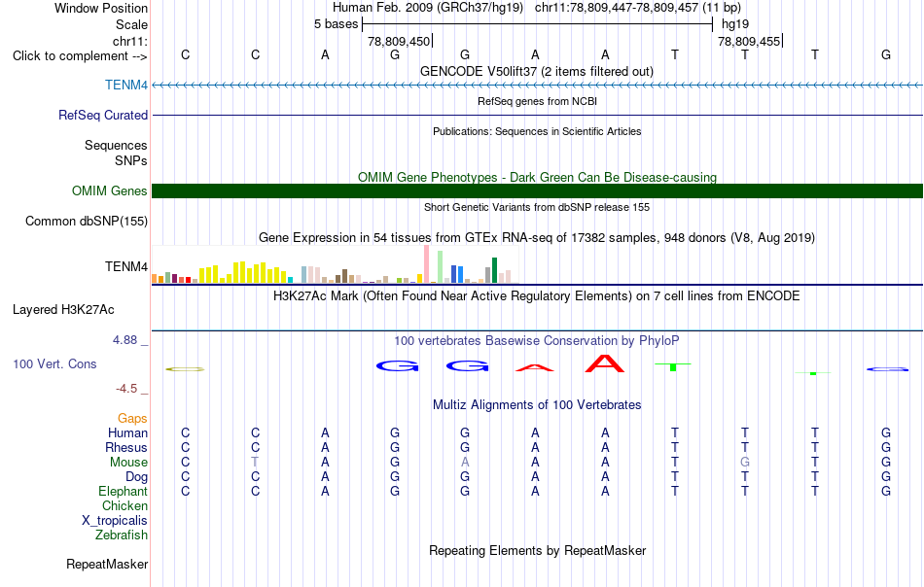Screen dimensions: 924x587
Task: Select the green T PhyloP conservation letter
Action: [x=673, y=366]
